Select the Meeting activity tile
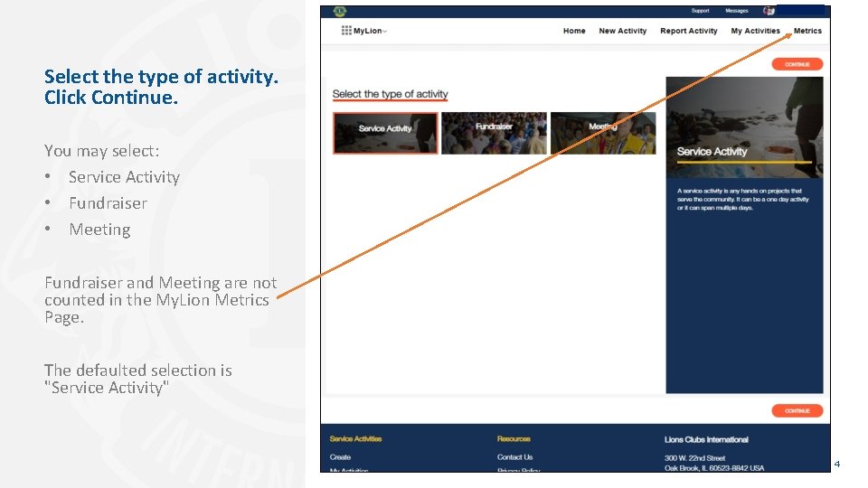 point(603,133)
